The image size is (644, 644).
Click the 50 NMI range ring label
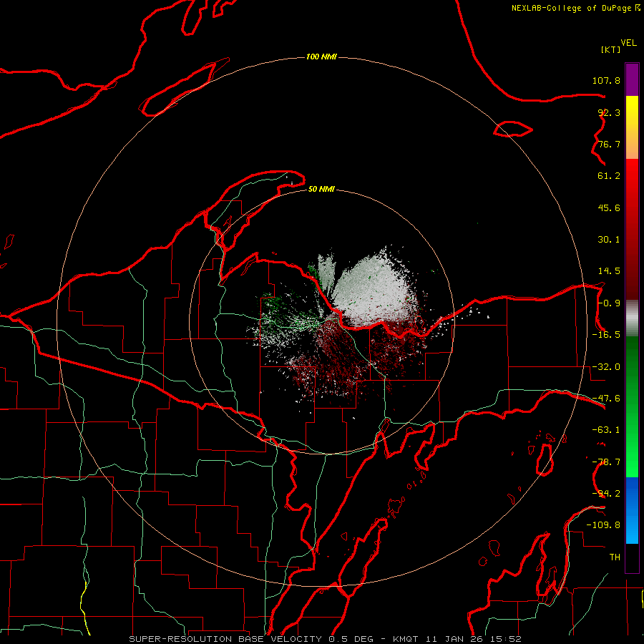pos(321,190)
